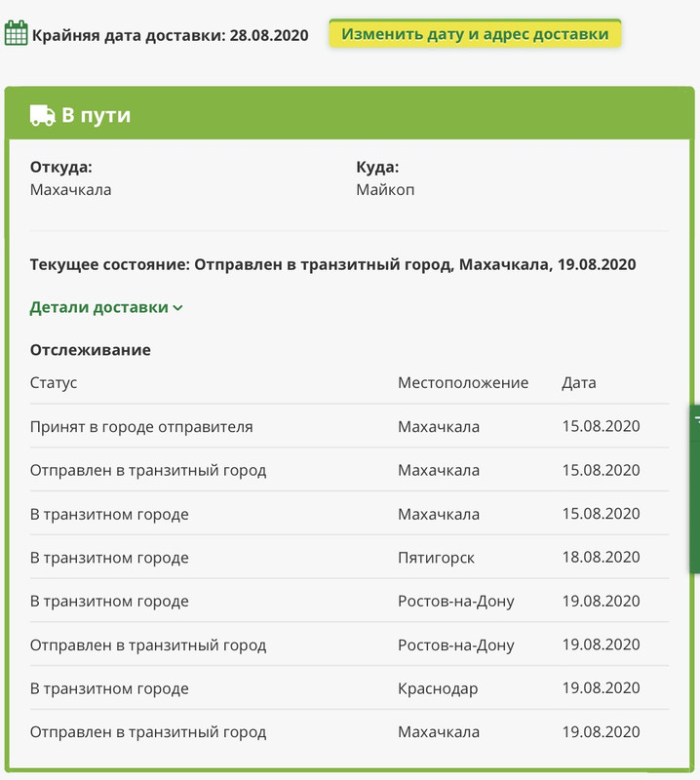
Task: Click 'В транзитном городе' in Пятигорск row
Action: click(109, 558)
